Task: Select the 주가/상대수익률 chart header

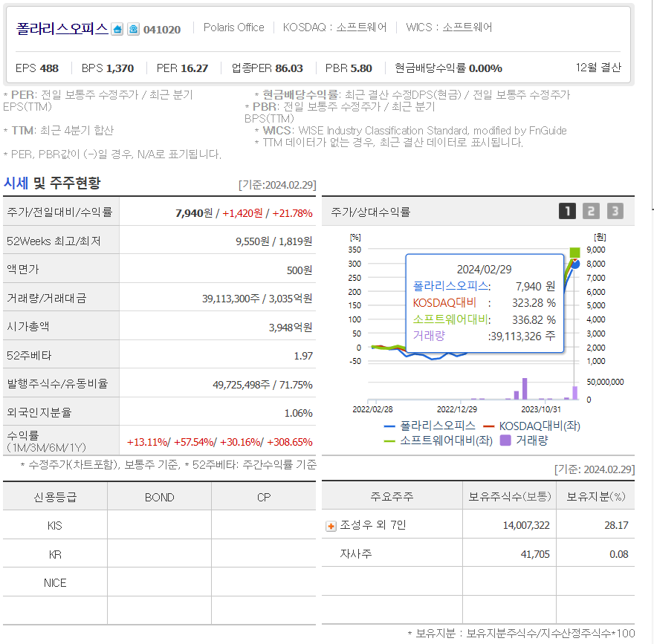Action: click(x=370, y=212)
